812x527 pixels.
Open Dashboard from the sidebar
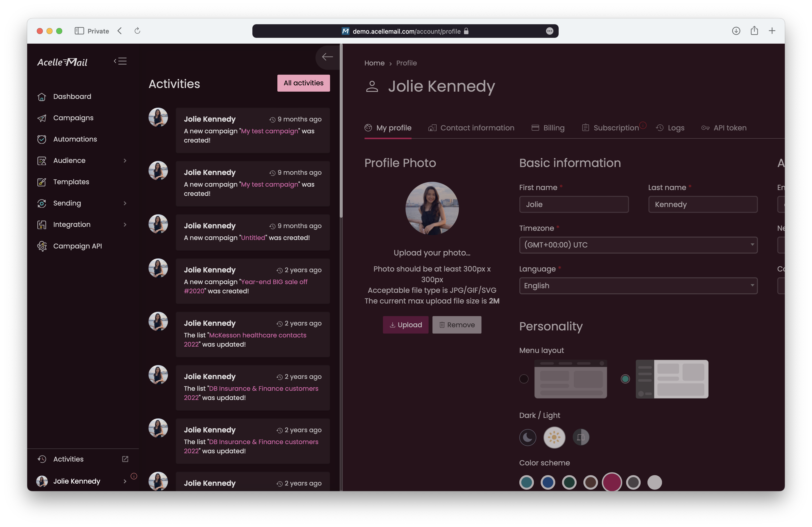pos(72,96)
